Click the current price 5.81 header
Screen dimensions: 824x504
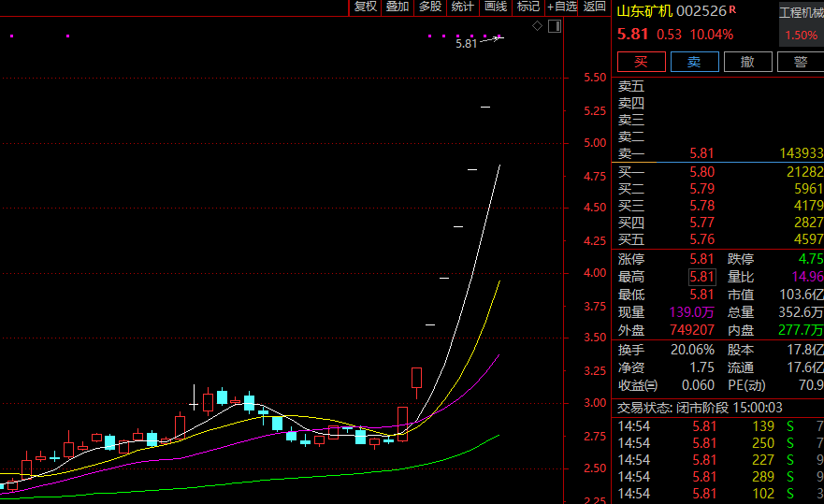point(632,35)
